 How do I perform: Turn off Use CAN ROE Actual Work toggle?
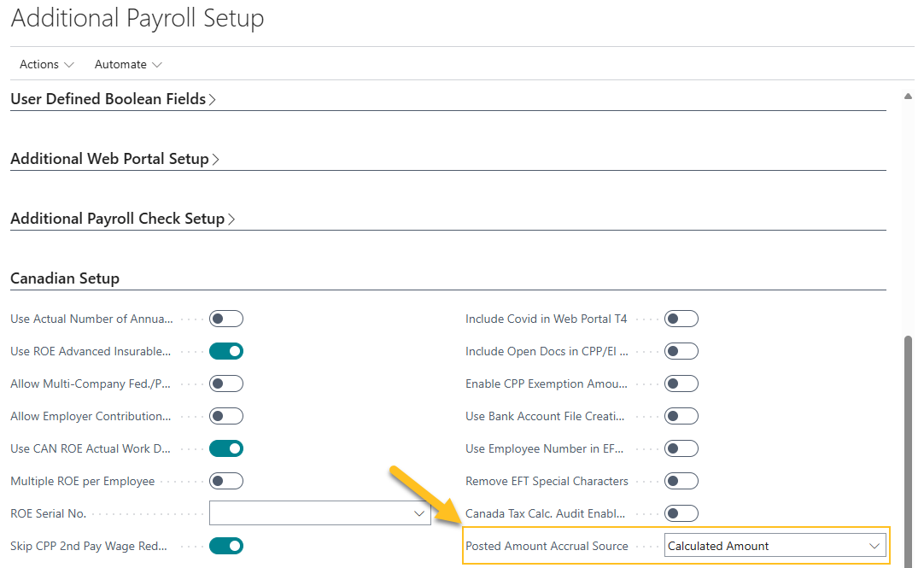coord(225,448)
